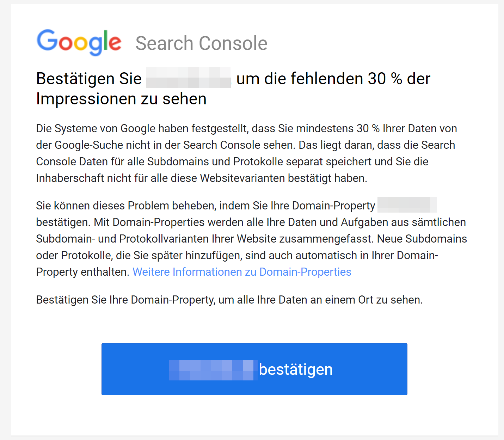Click the blurred Domain-Property name in the second paragraph

tap(407, 205)
